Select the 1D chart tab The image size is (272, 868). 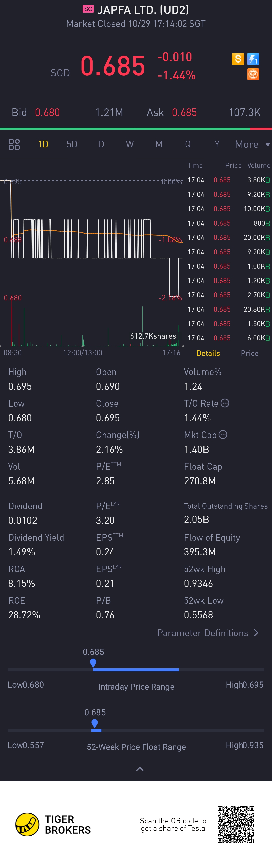pos(43,144)
